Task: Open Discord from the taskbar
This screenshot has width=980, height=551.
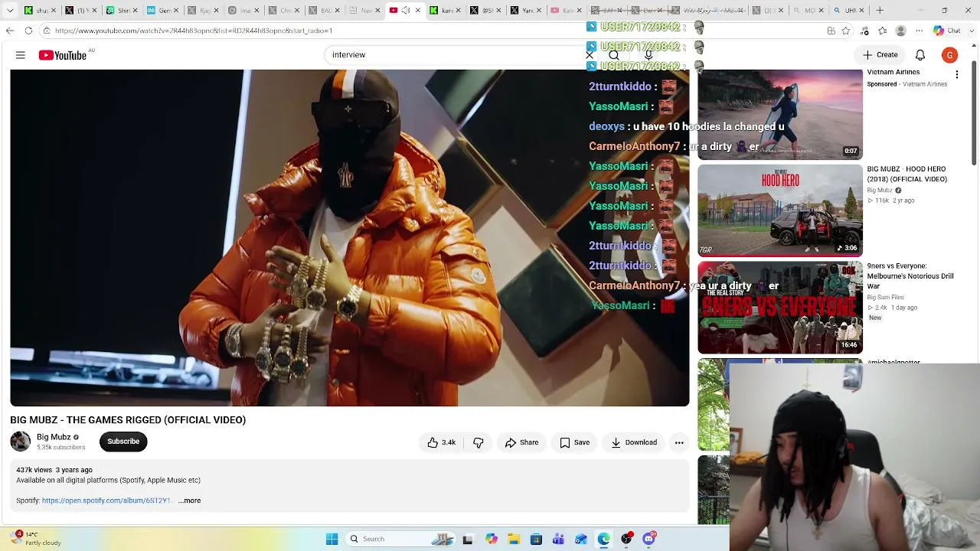Action: [x=649, y=539]
